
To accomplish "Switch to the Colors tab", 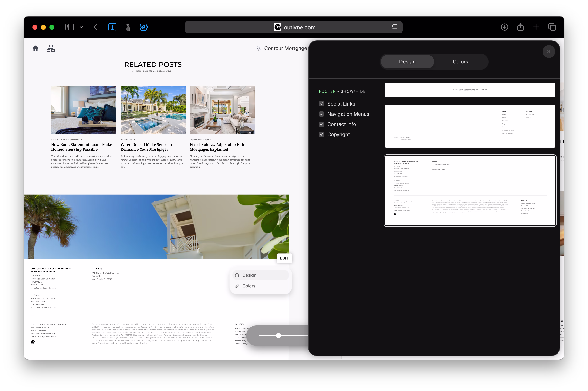I will coord(460,62).
